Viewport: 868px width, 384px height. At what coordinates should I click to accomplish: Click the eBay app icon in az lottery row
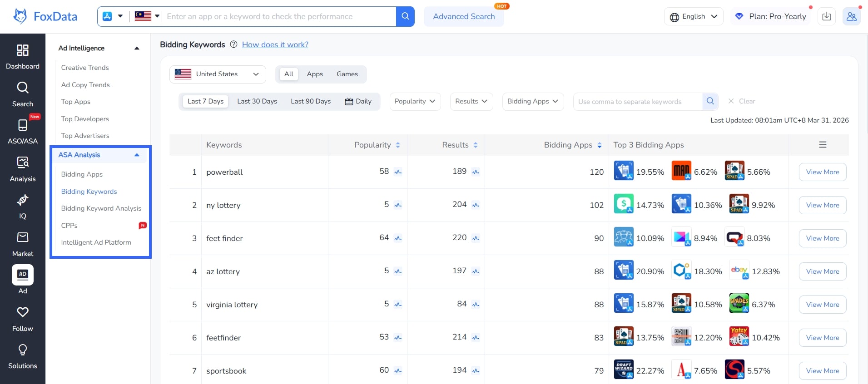pos(739,270)
